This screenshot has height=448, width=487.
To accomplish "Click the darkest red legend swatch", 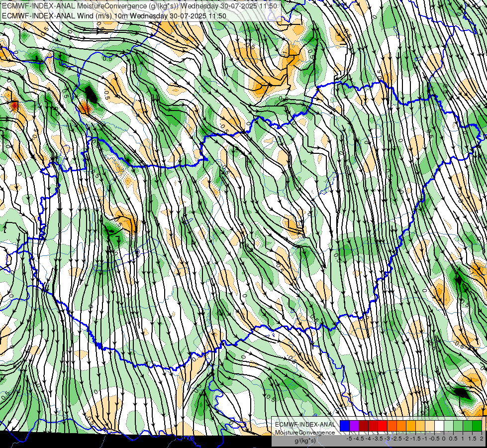I will [364, 426].
